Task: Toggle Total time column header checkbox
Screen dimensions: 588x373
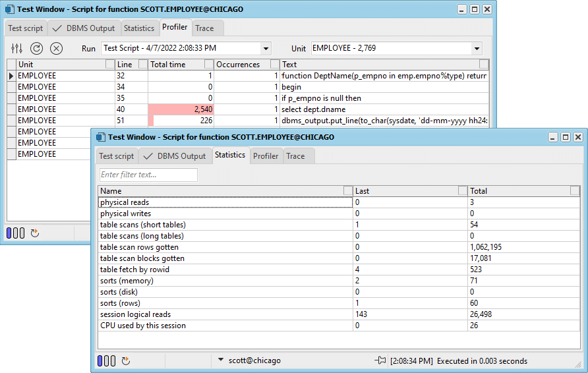Action: click(x=209, y=65)
